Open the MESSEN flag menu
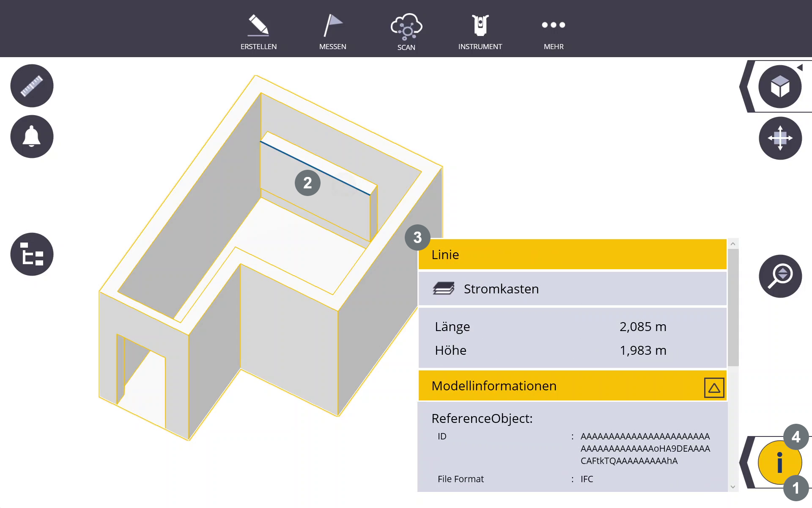The image size is (812, 508). [332, 32]
